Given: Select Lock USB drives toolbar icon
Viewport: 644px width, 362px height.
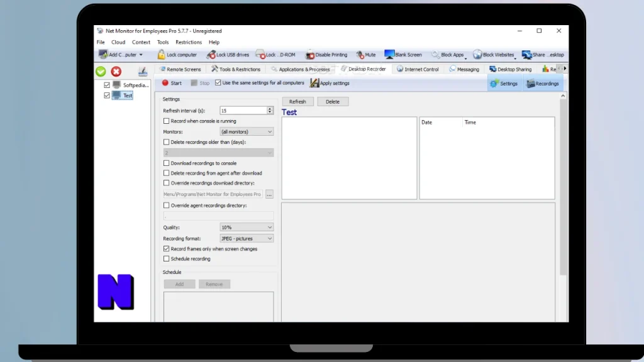Looking at the screenshot, I should click(211, 55).
